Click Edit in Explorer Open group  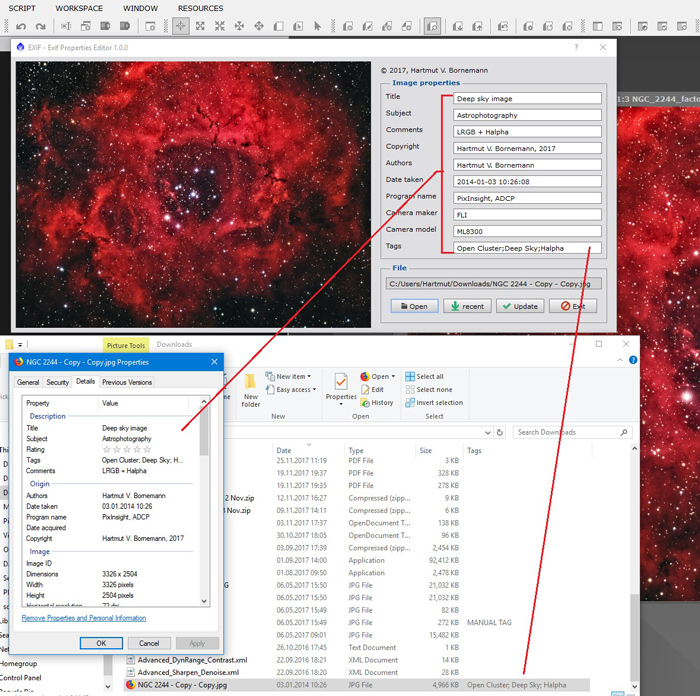point(372,389)
